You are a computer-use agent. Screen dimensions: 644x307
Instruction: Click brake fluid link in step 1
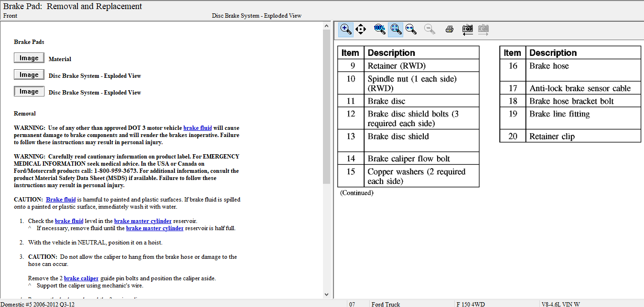tap(69, 221)
